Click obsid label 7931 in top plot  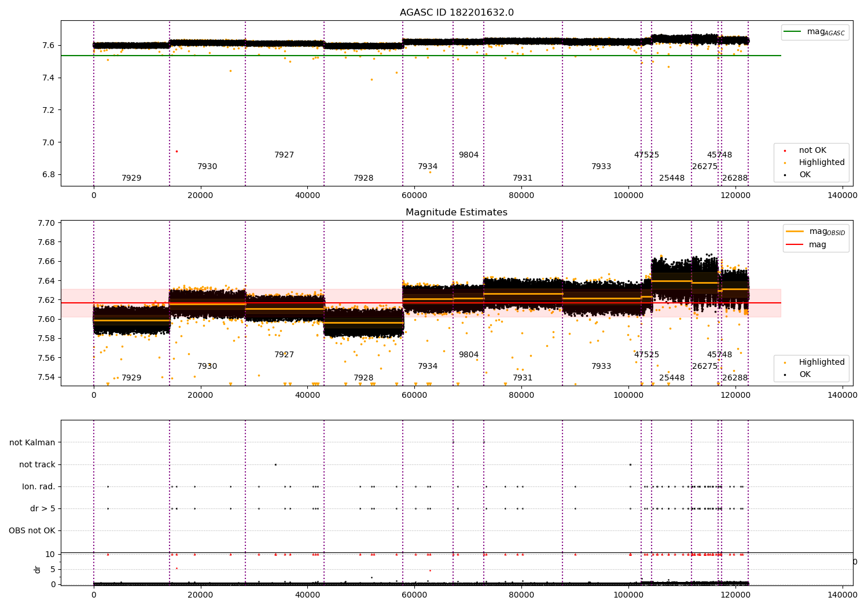(x=523, y=178)
